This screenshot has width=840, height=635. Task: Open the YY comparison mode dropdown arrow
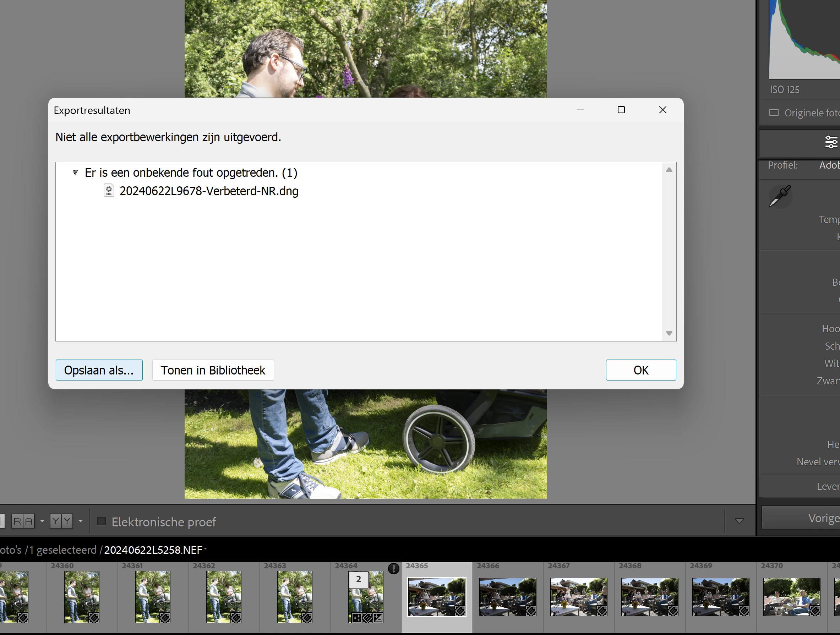click(x=81, y=521)
